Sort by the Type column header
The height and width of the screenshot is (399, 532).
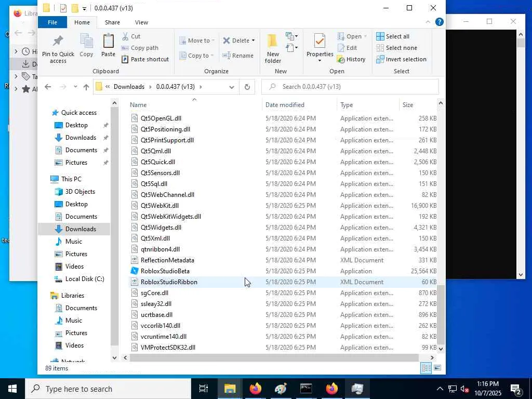347,105
